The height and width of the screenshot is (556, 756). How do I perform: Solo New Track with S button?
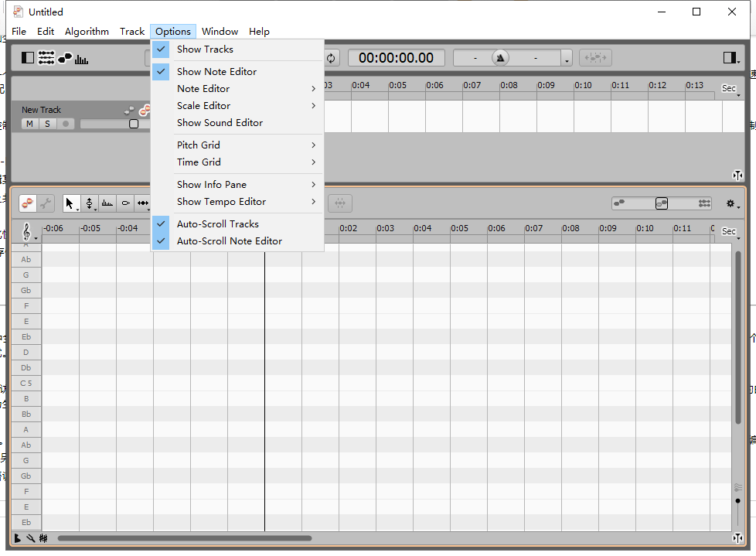pos(47,124)
